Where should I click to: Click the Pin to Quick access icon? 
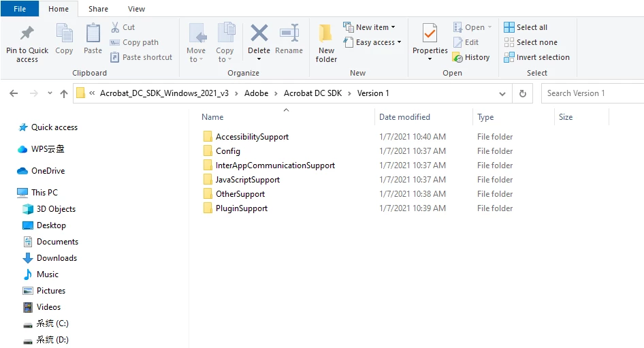(x=27, y=33)
